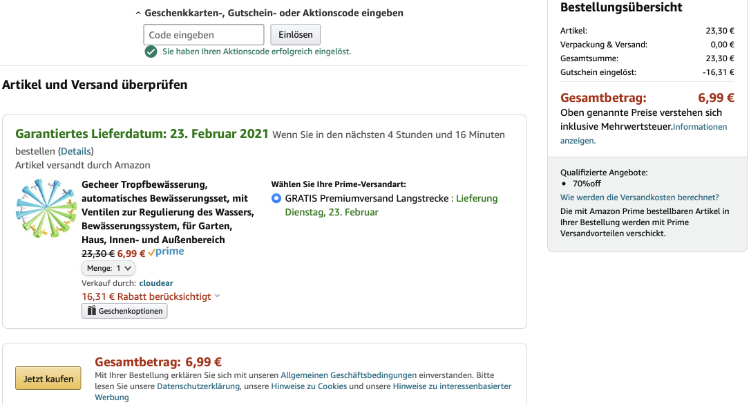Expand the 16,31 € Rabatt details chevron
Image resolution: width=750 pixels, height=405 pixels.
click(217, 296)
